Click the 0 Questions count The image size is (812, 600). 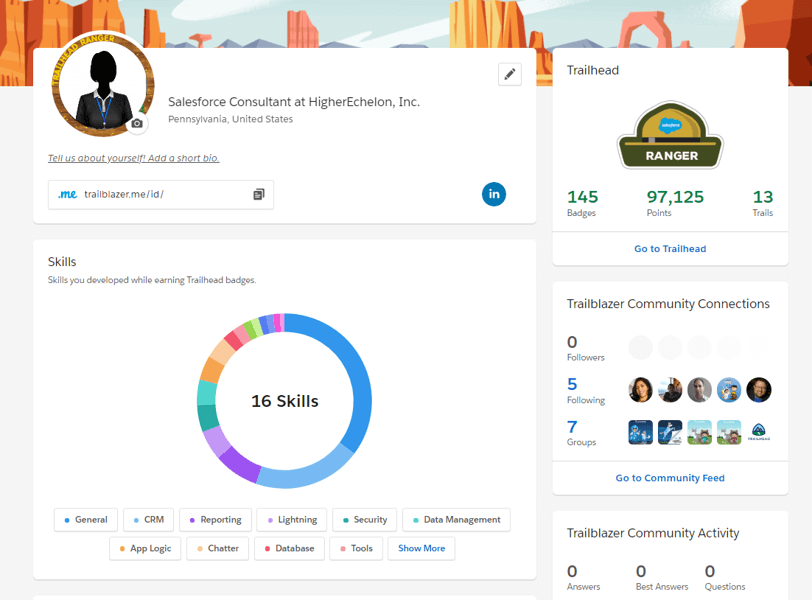(709, 571)
